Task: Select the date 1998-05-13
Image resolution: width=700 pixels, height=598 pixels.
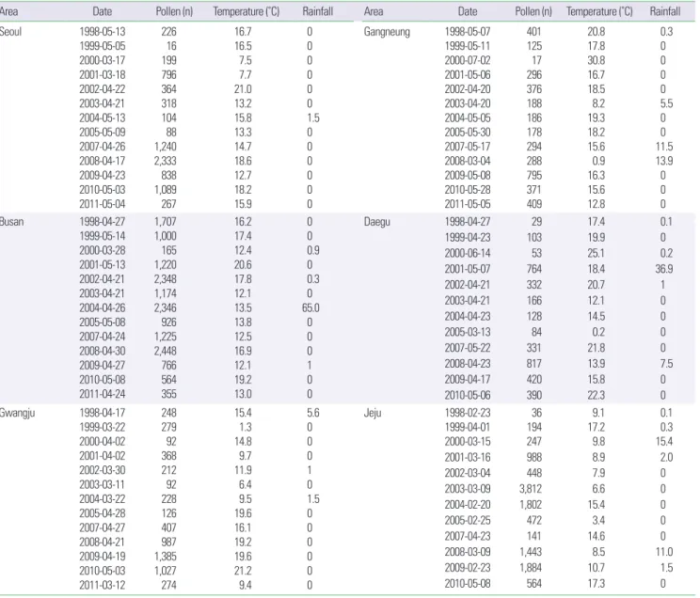Action: [x=103, y=32]
